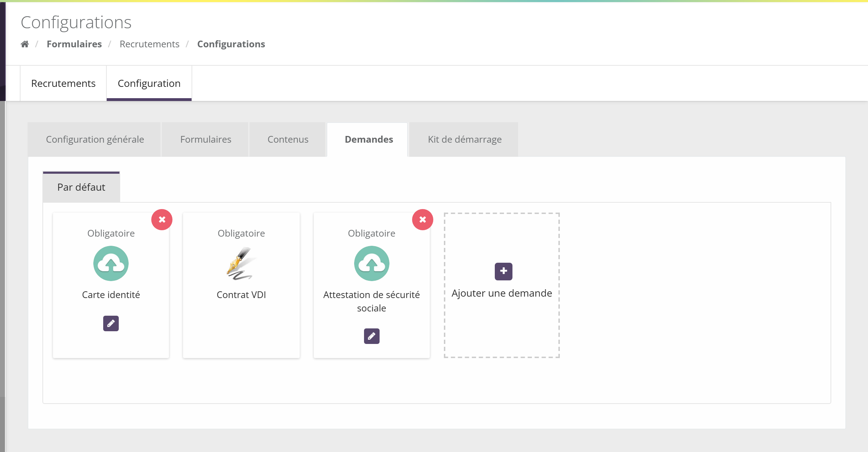Edit the Attestation de sécurité sociale demand

pyautogui.click(x=372, y=336)
